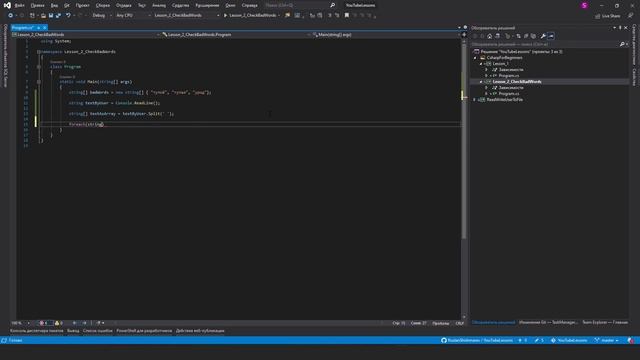This screenshot has height=360, width=640.
Task: Open the Git menu
Action: click(x=67, y=5)
